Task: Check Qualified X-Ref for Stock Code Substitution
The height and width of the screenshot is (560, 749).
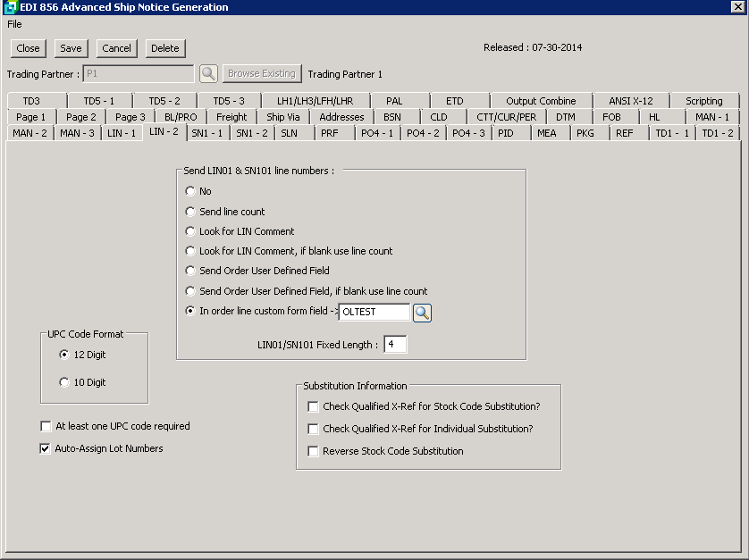Action: coord(313,406)
